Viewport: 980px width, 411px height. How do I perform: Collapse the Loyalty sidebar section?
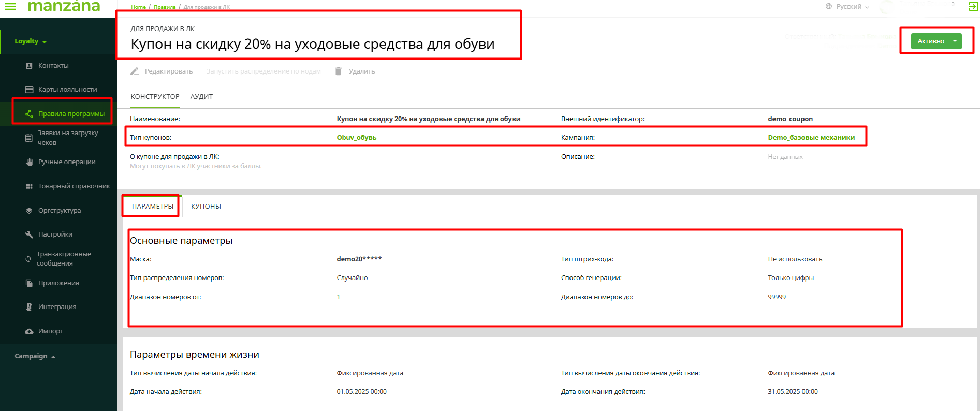click(x=31, y=41)
